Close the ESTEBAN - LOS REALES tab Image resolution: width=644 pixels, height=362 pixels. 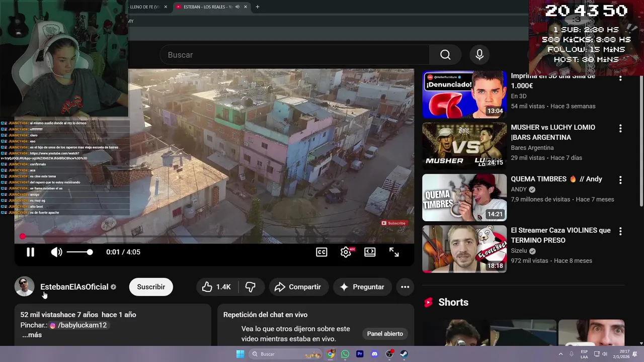[246, 7]
